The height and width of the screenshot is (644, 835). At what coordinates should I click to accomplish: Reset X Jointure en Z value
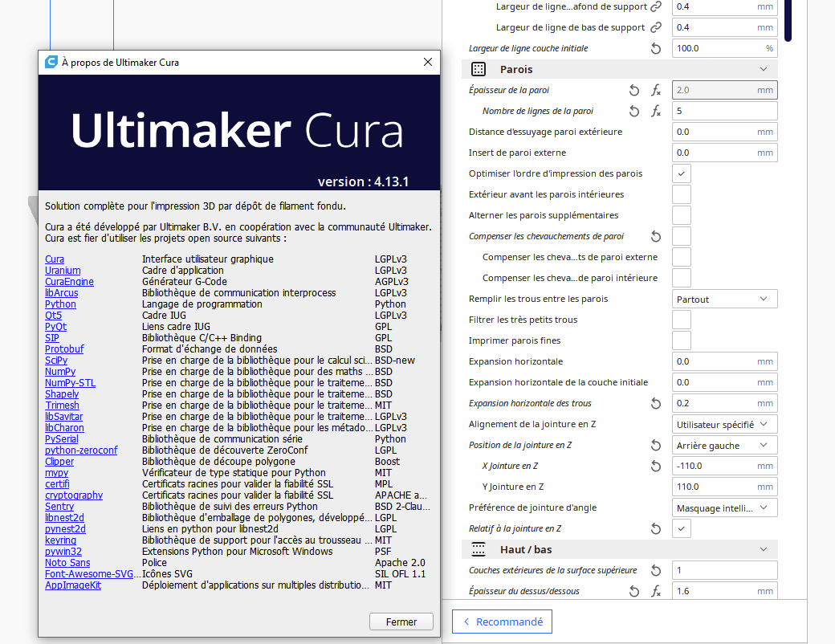coord(656,466)
